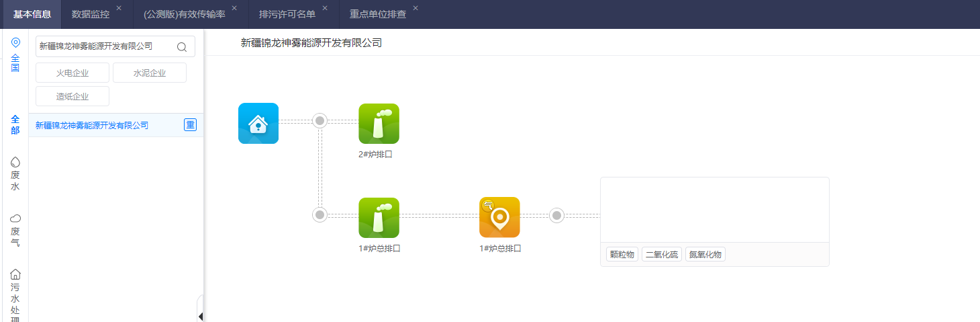The height and width of the screenshot is (322, 980).
Task: Open the 排污许可名单 tab
Action: [x=287, y=14]
